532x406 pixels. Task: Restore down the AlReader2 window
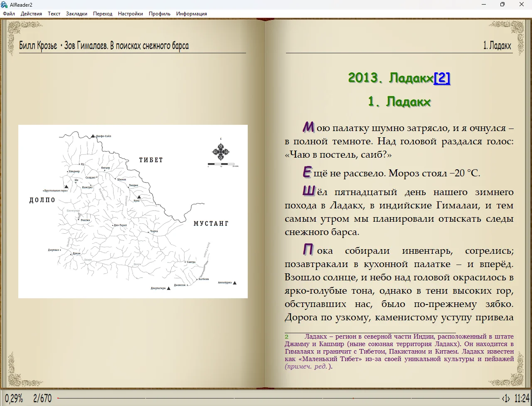(x=502, y=5)
